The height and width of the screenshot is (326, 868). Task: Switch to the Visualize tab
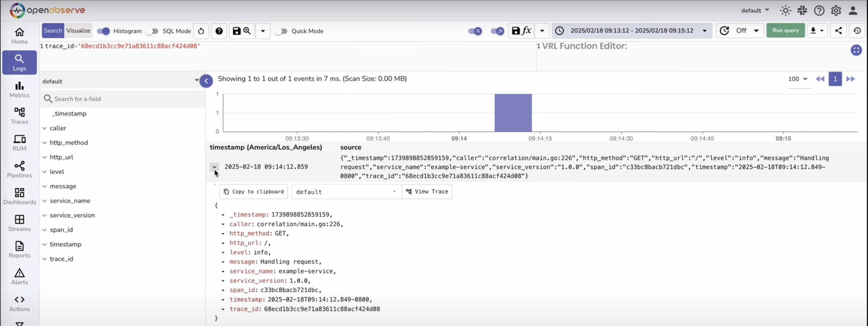click(x=78, y=30)
